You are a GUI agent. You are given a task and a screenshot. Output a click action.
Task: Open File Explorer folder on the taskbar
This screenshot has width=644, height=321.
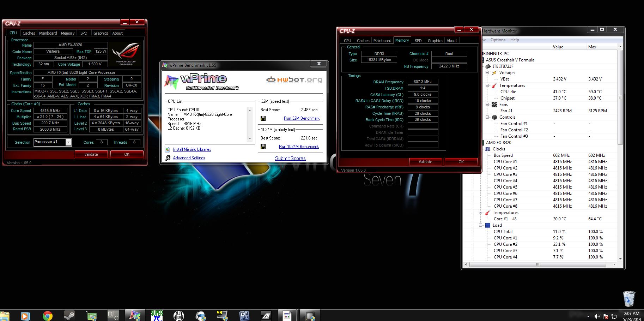pos(5,315)
